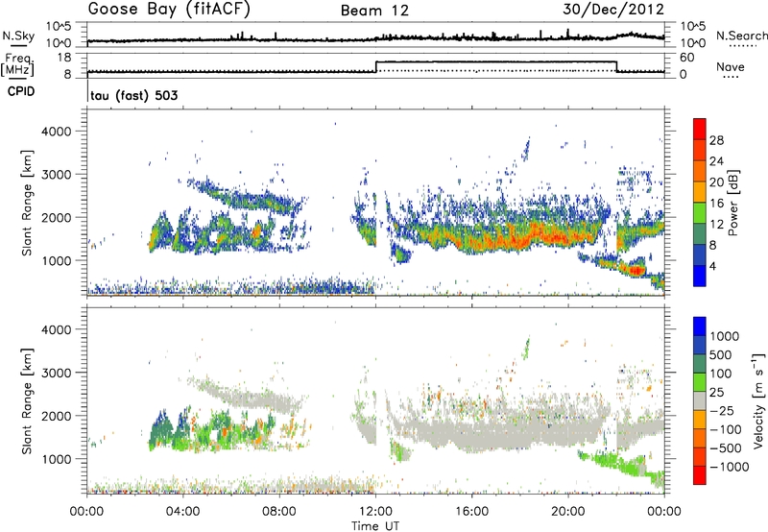Click the 20 label on Power colorbar
This screenshot has width=768, height=532.
716,182
